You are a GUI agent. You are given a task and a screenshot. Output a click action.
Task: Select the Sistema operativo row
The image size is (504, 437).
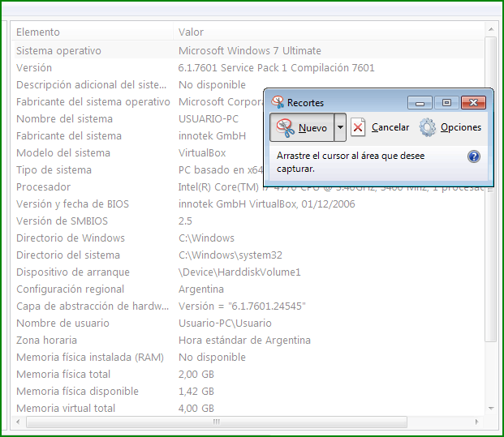(x=248, y=51)
